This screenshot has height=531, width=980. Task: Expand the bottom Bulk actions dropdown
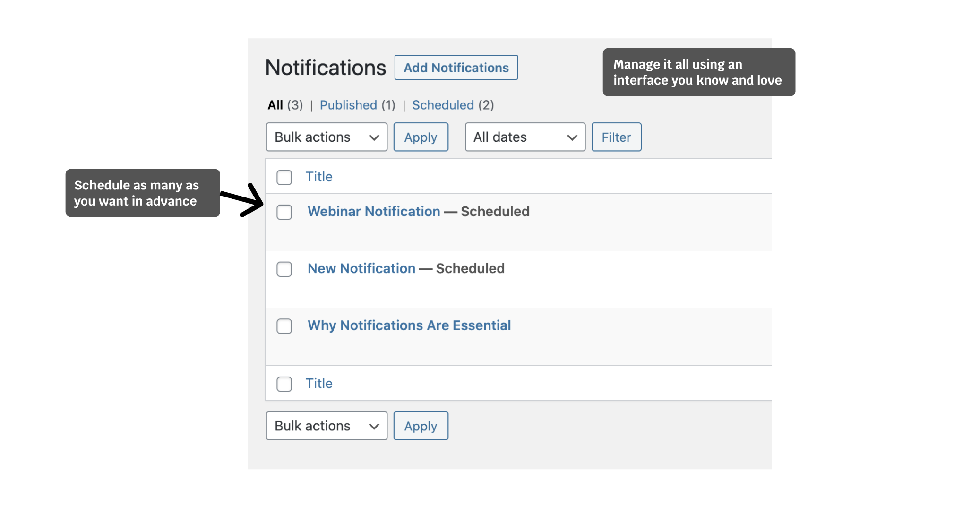326,426
